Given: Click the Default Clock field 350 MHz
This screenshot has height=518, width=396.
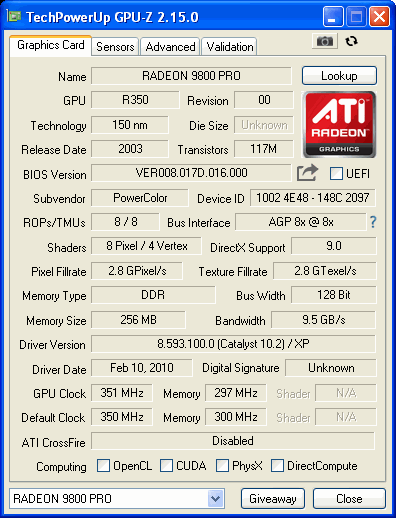Looking at the screenshot, I should point(122,417).
